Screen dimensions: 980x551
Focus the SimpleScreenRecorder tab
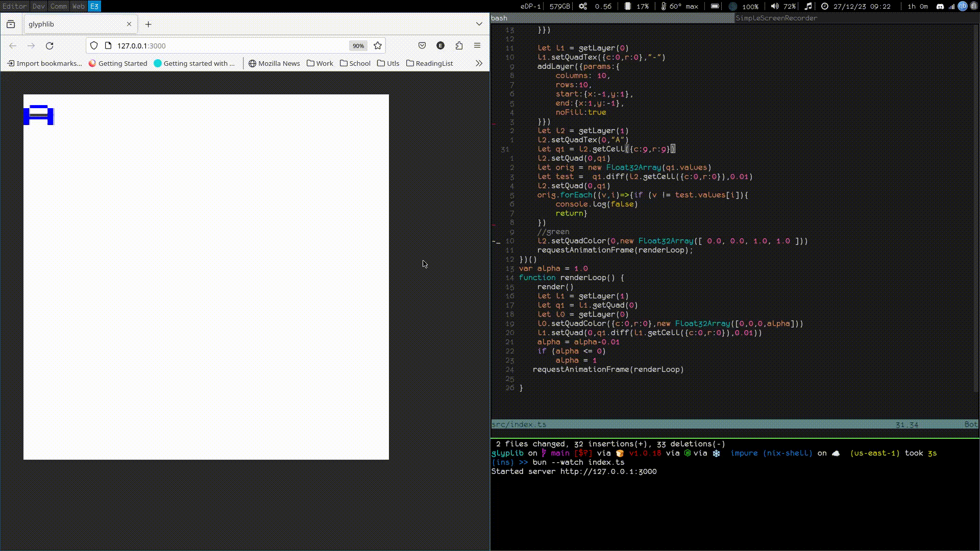[x=856, y=18]
